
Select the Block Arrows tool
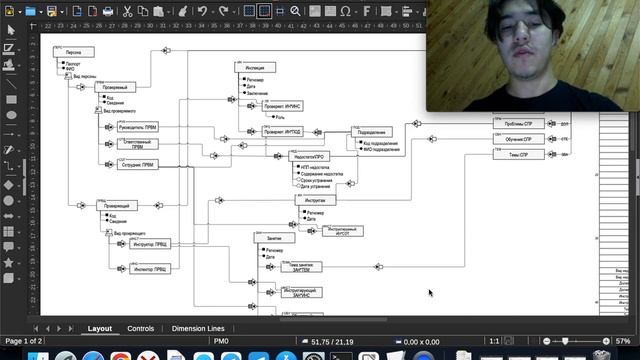9,216
